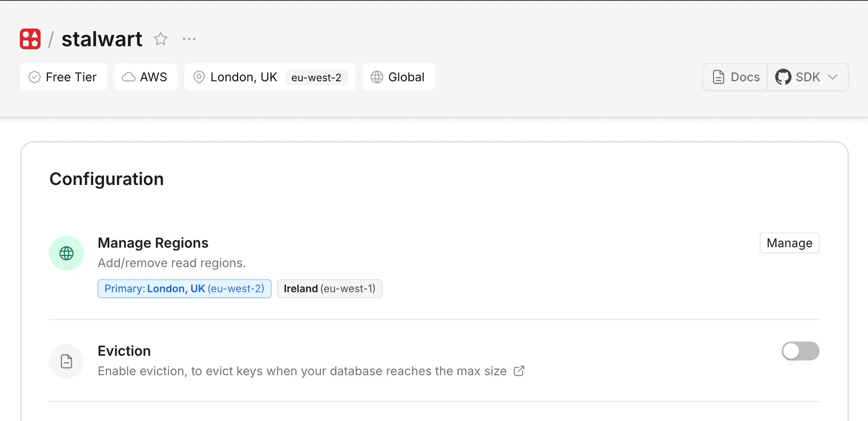Click the cloud icon beside AWS
Viewport: 868px width, 421px height.
[128, 77]
